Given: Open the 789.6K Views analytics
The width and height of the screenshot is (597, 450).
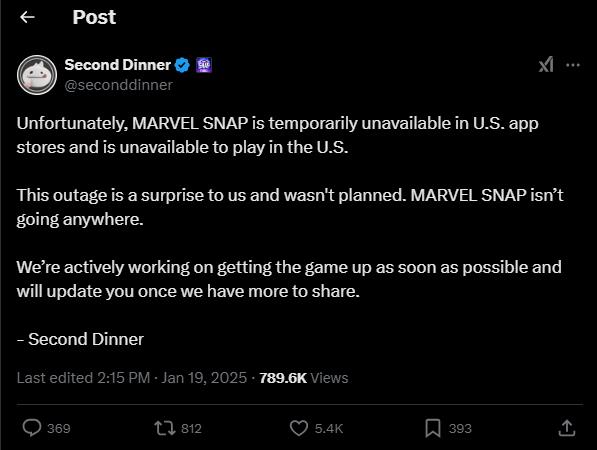Looking at the screenshot, I should (x=303, y=378).
